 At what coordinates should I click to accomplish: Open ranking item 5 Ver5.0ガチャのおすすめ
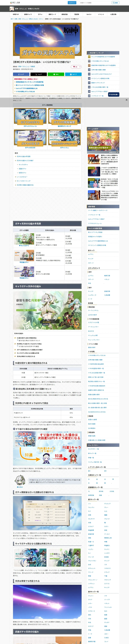click(x=101, y=74)
